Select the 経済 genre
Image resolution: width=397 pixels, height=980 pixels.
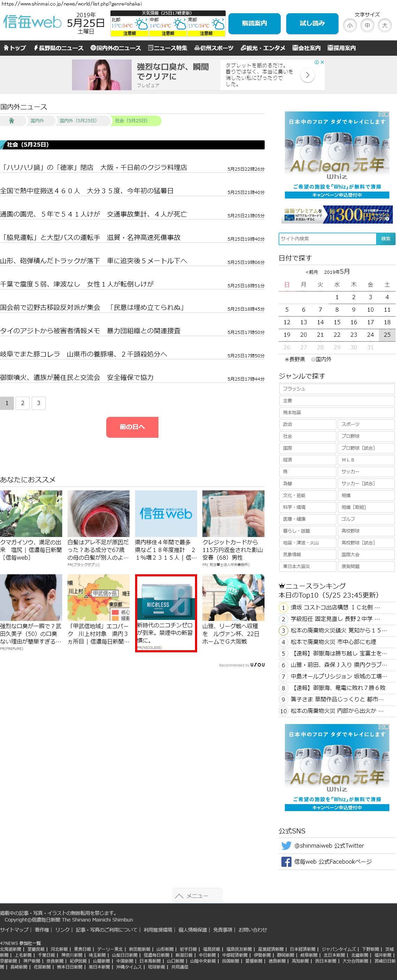click(x=307, y=460)
